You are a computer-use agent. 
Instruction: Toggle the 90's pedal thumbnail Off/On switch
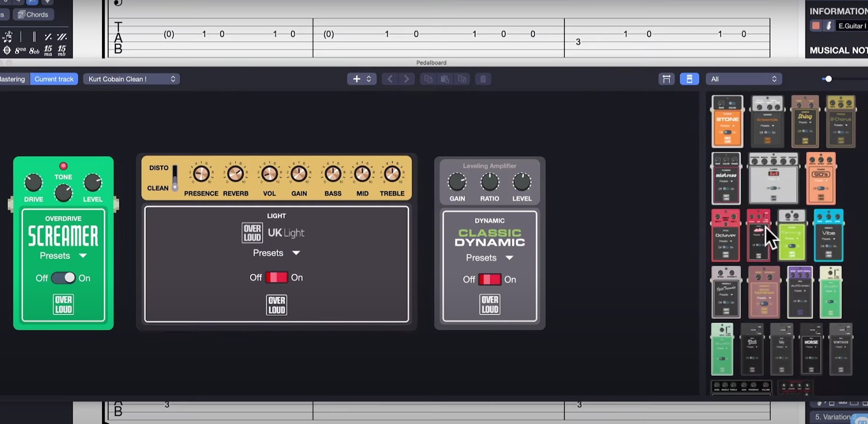[821, 188]
